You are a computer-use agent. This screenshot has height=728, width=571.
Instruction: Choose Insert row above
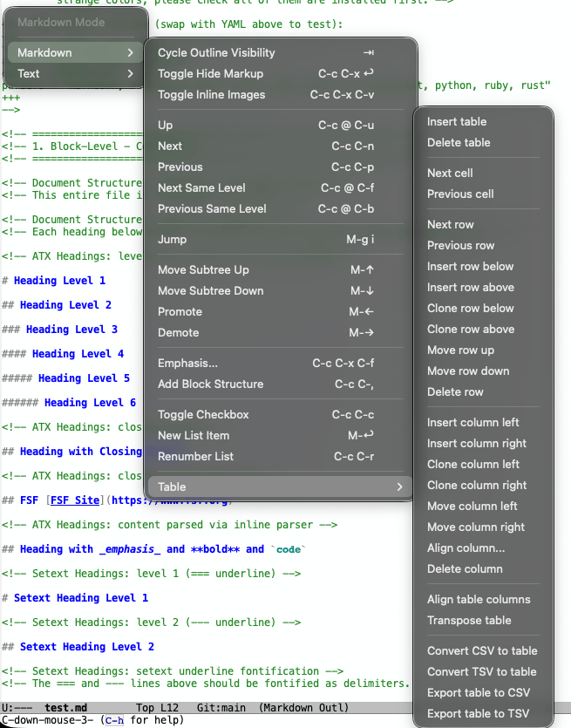(x=483, y=287)
